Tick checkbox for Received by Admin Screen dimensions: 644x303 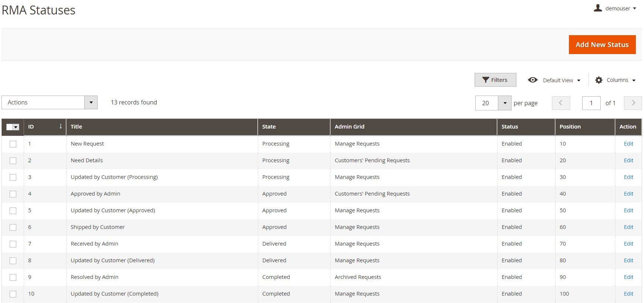(x=13, y=244)
